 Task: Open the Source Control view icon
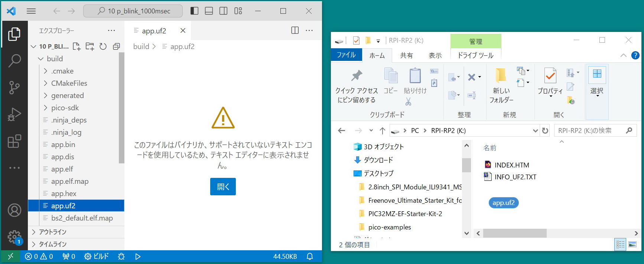click(x=14, y=88)
